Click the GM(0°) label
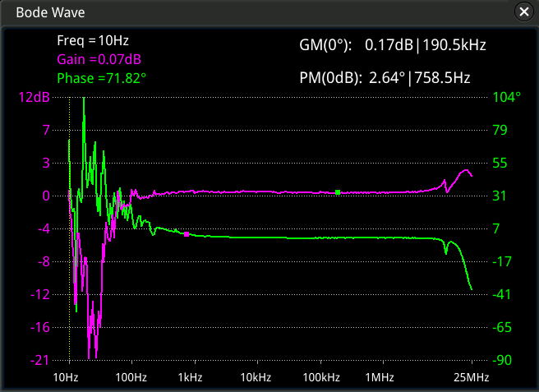Viewport: 539px width, 392px height. coord(325,45)
